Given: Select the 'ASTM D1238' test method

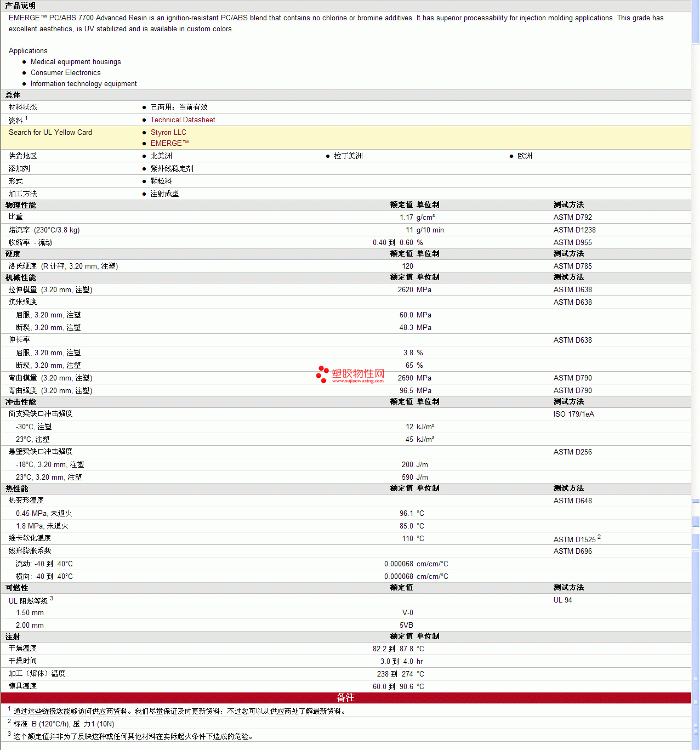Looking at the screenshot, I should 574,230.
